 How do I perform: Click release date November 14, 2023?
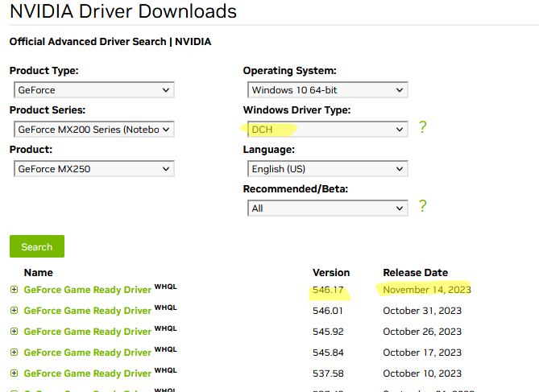pos(427,290)
